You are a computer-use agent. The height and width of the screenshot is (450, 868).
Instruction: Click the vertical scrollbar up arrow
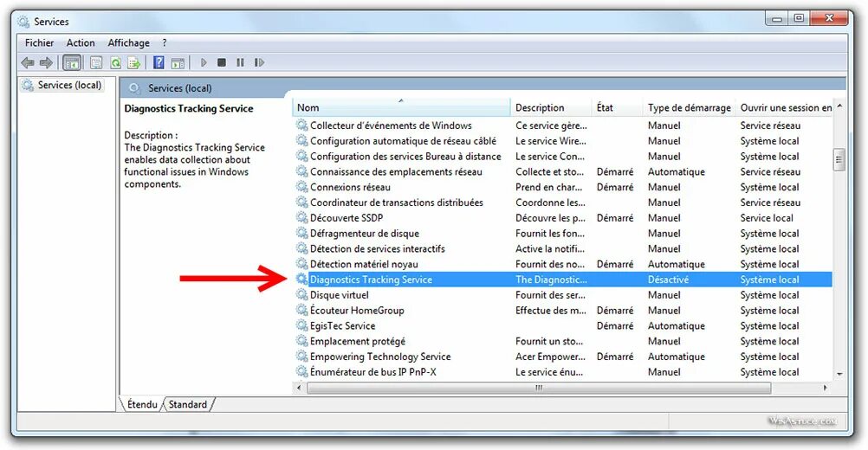839,106
